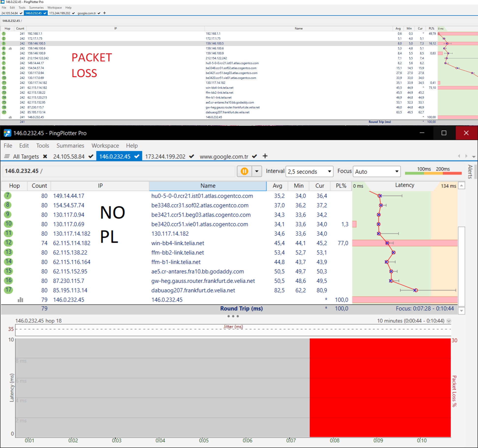Open the Help menu in the lower window
Screen dimensions: 478x448
pos(132,145)
